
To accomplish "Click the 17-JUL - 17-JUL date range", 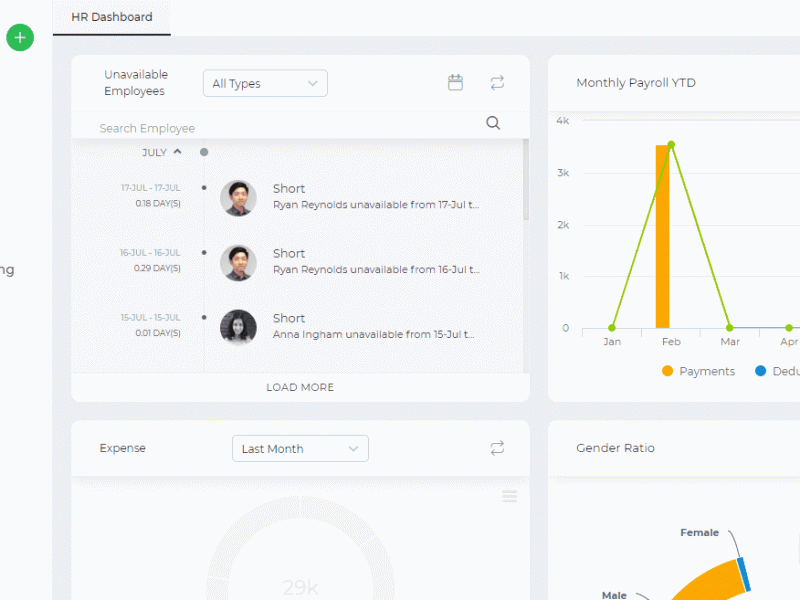I will [x=151, y=188].
